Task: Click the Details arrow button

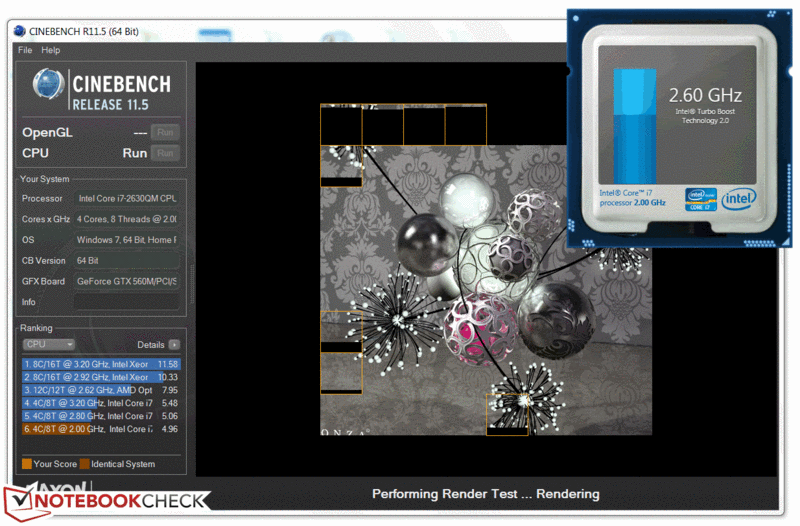Action: (x=174, y=345)
